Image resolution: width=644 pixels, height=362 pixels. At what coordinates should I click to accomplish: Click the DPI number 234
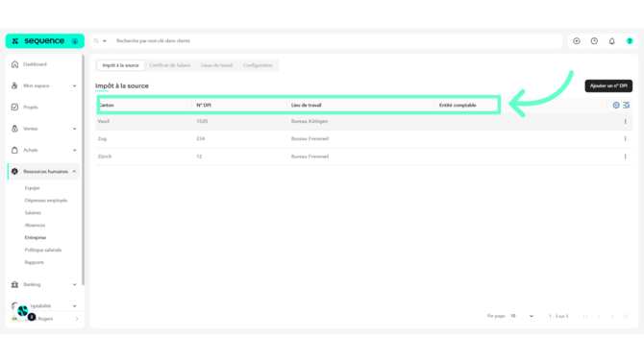pos(201,138)
